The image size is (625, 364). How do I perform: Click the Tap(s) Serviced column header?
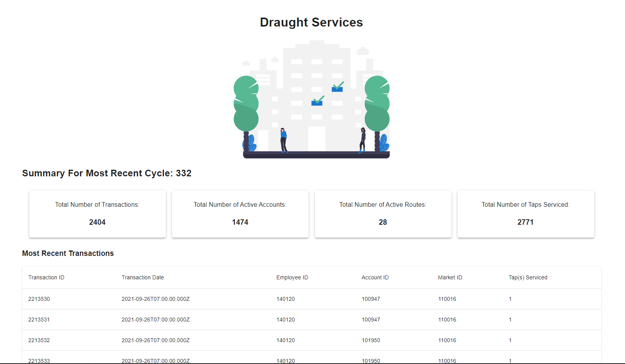coord(527,277)
